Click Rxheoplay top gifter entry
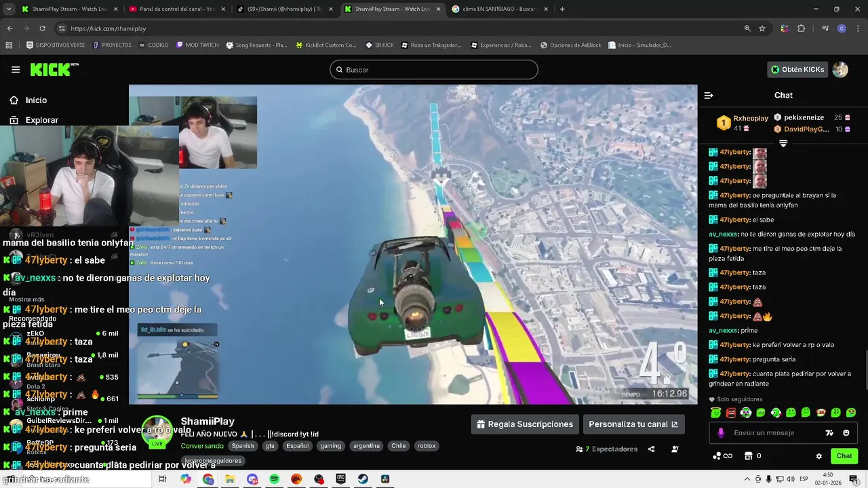The height and width of the screenshot is (488, 868). 742,123
